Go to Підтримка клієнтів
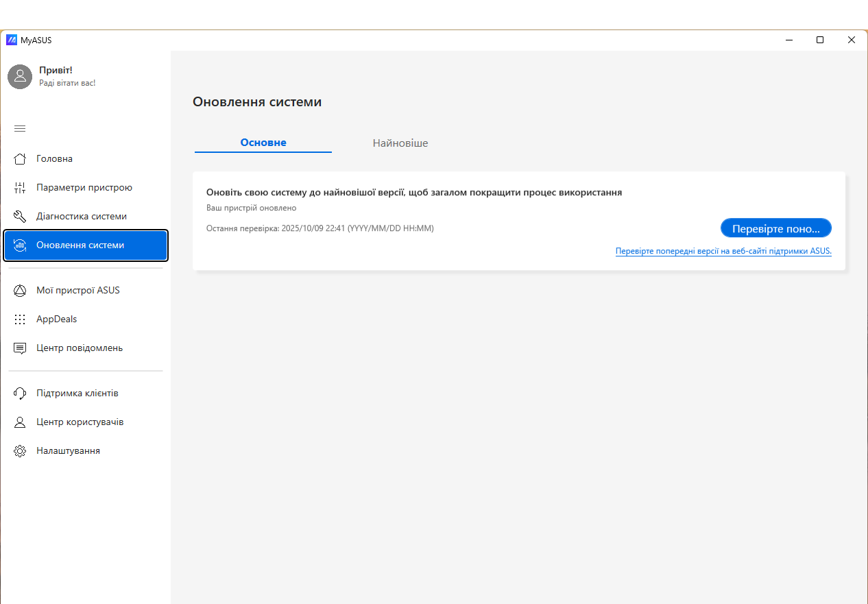The width and height of the screenshot is (868, 604). pos(86,394)
